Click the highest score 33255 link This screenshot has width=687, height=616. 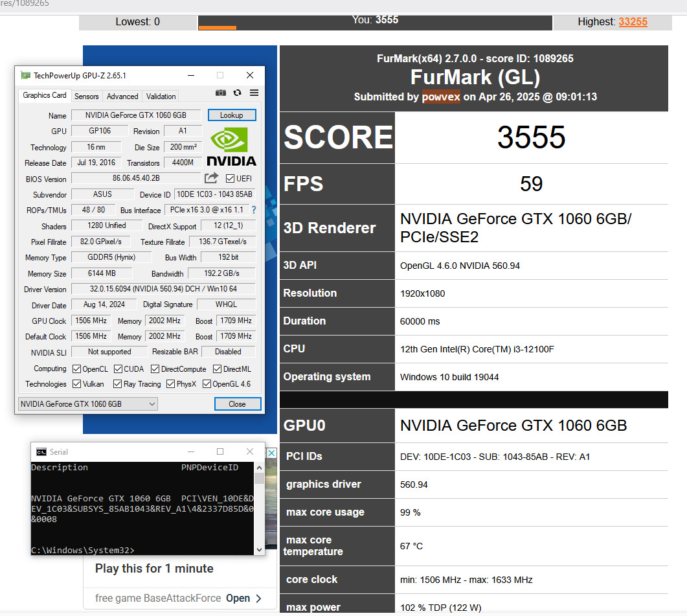pyautogui.click(x=633, y=21)
